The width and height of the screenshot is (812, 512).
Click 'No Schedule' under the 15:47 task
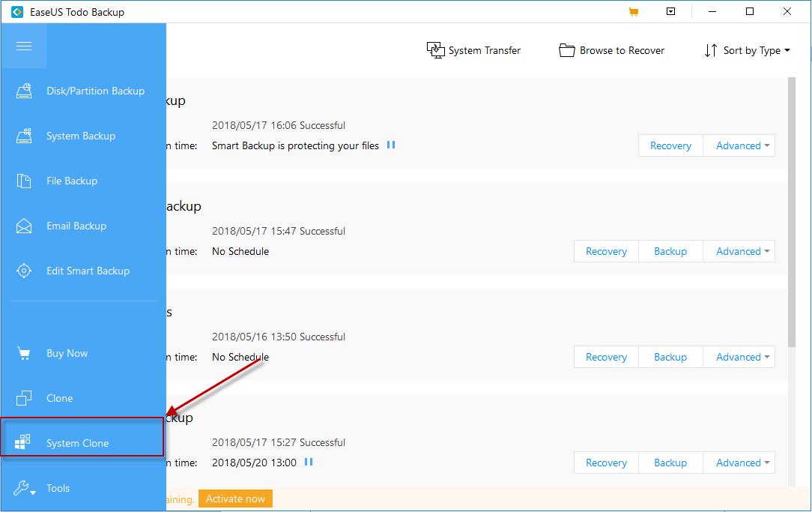(x=240, y=251)
